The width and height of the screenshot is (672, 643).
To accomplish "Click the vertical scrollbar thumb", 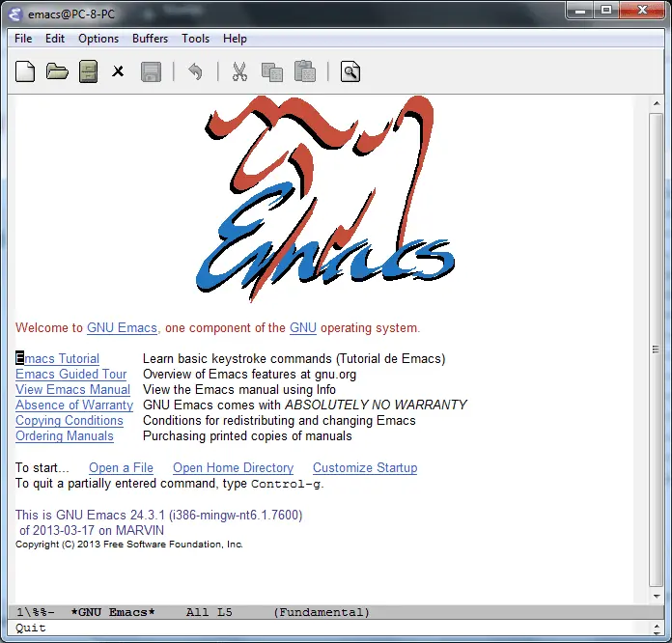I will click(656, 349).
